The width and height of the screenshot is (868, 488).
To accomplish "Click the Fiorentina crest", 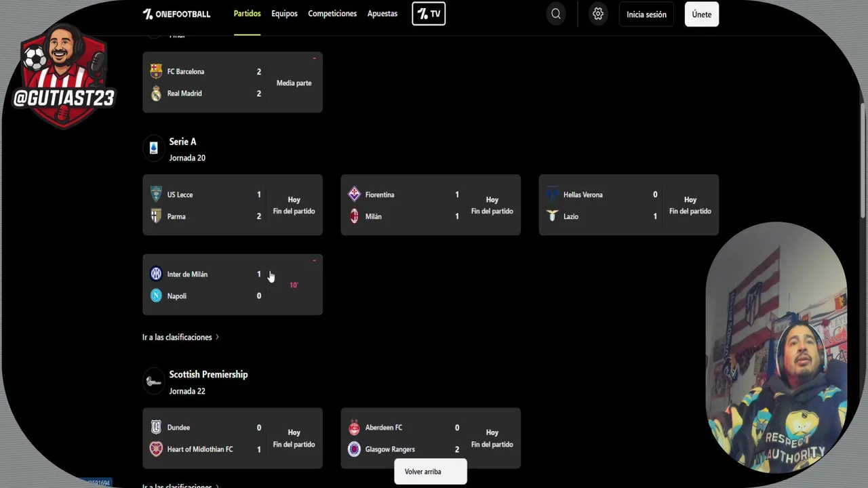I will point(354,195).
